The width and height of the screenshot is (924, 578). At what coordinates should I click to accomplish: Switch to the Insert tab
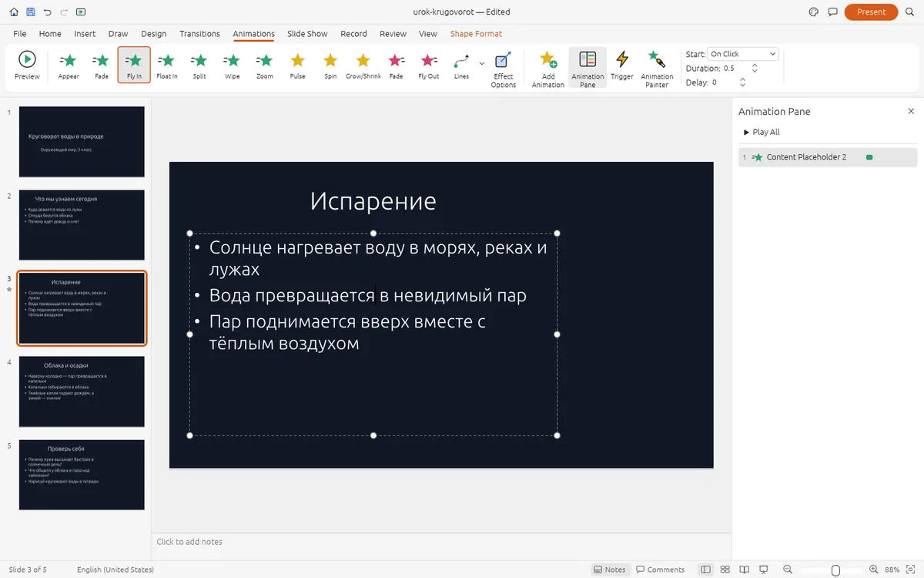pos(85,34)
